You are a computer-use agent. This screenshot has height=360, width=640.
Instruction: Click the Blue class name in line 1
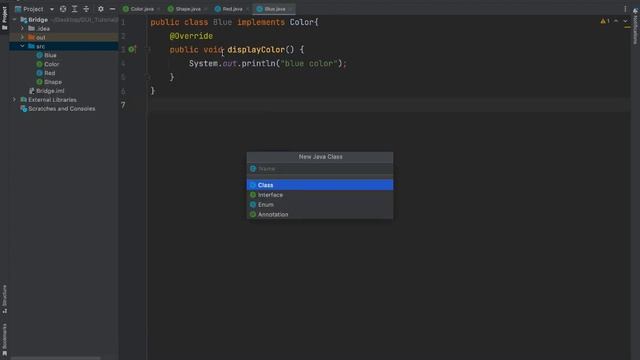coord(222,22)
